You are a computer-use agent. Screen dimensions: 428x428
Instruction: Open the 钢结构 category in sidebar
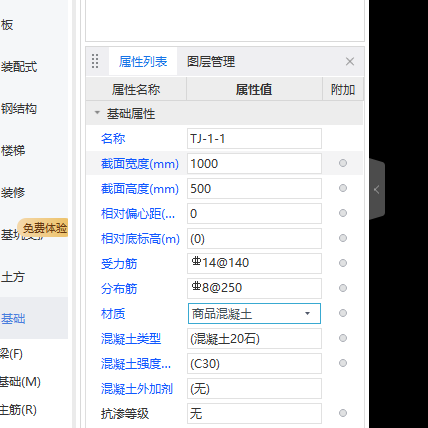(19, 109)
